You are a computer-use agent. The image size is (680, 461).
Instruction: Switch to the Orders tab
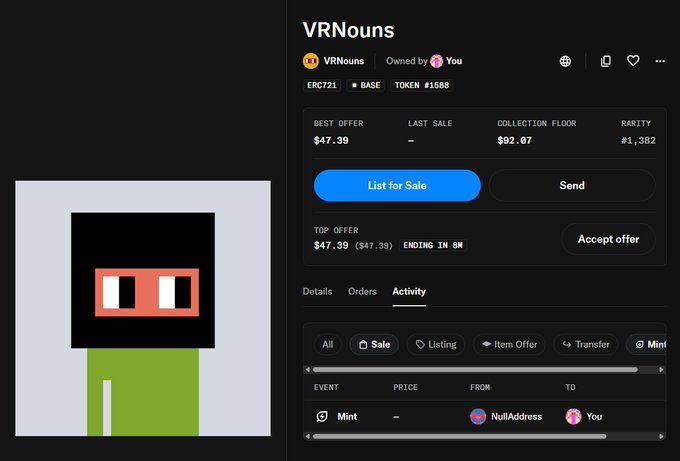click(x=362, y=291)
